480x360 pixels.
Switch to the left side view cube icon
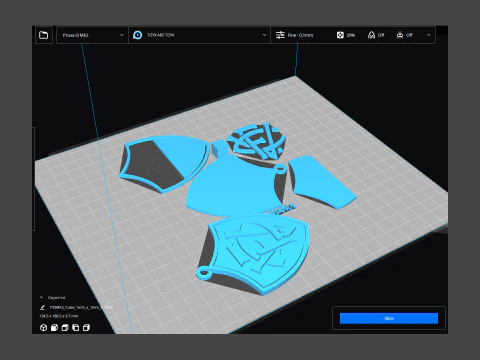click(76, 328)
